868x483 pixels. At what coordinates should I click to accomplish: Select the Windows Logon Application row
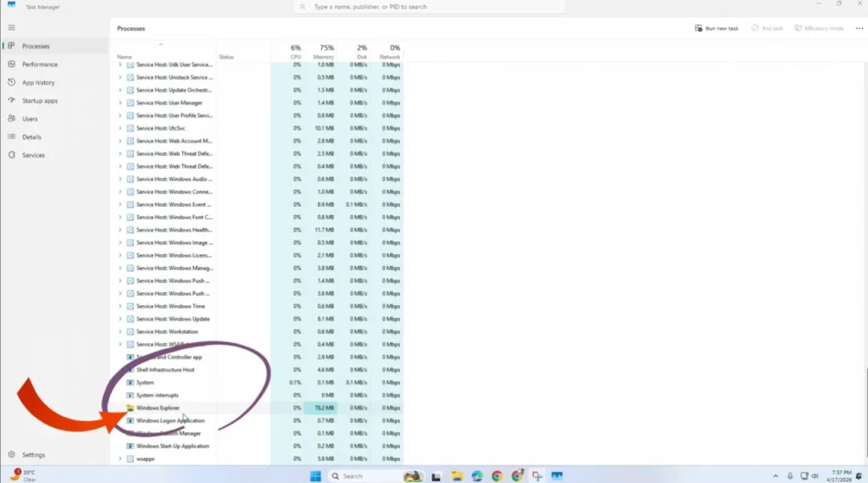(x=259, y=420)
